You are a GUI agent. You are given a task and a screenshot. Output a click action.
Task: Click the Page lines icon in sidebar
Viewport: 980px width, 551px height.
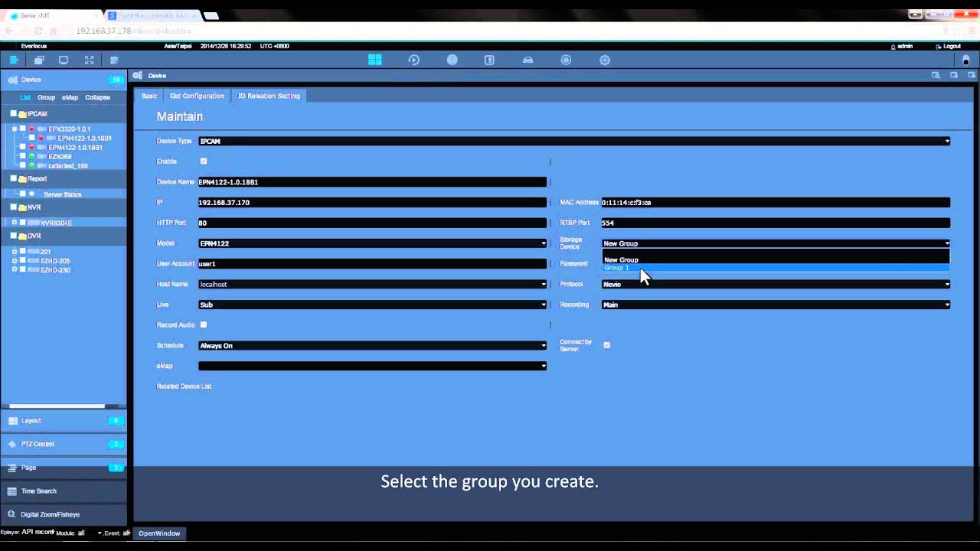[x=11, y=468]
